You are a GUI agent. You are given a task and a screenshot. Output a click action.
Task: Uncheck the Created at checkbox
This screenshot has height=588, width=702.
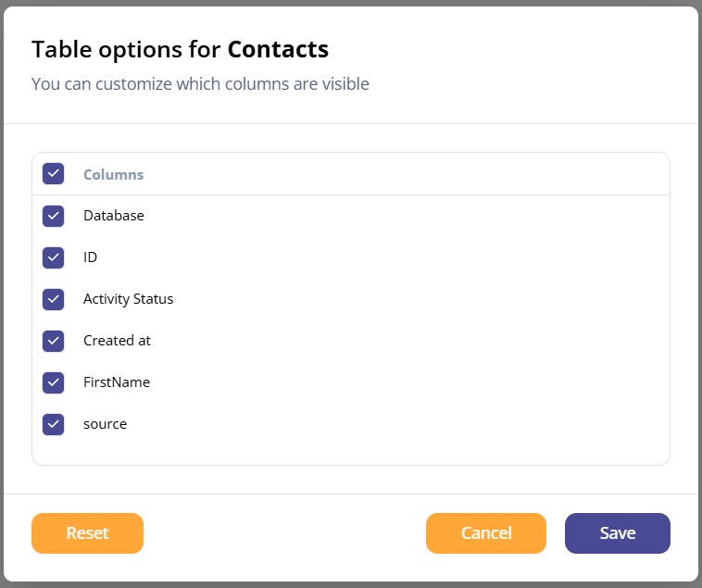(54, 341)
